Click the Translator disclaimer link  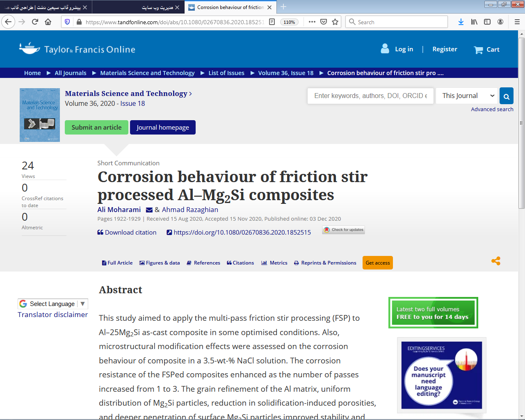(x=52, y=315)
